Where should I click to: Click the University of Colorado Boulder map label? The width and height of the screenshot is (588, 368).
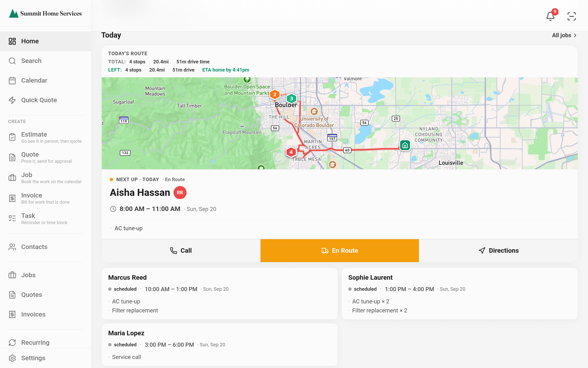[x=314, y=122]
